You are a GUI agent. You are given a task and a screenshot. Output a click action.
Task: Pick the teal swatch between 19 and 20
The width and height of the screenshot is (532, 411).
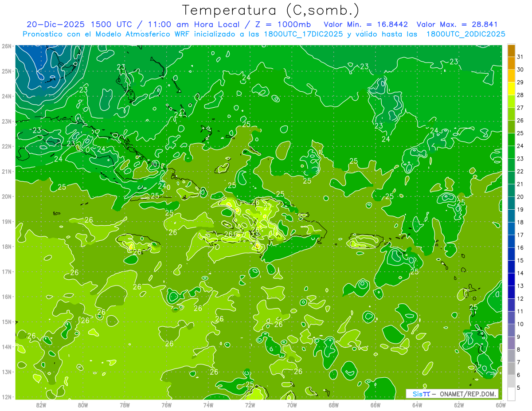tap(511, 203)
